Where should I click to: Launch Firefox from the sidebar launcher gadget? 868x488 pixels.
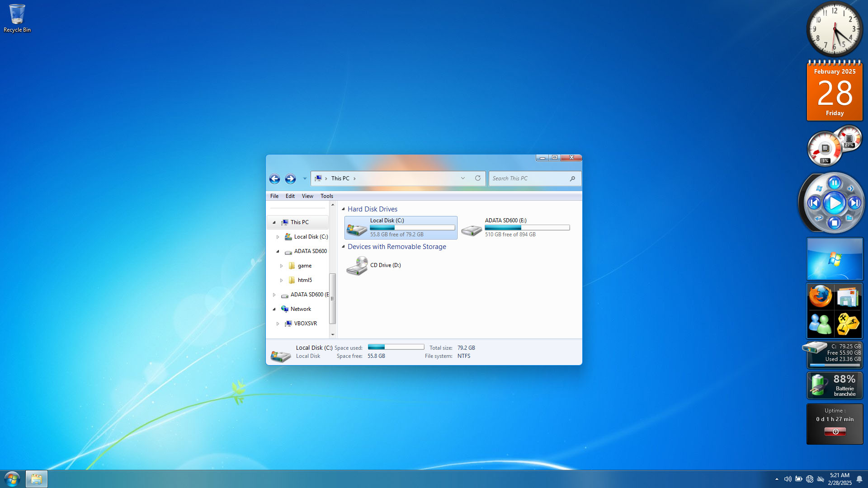coord(820,297)
